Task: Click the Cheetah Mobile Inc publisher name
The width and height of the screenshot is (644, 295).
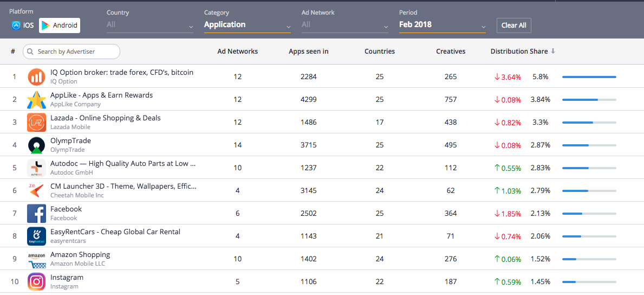Action: pyautogui.click(x=77, y=195)
